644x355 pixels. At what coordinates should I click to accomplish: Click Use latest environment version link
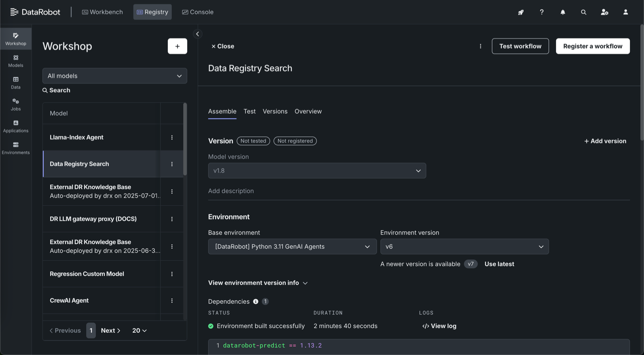click(499, 264)
